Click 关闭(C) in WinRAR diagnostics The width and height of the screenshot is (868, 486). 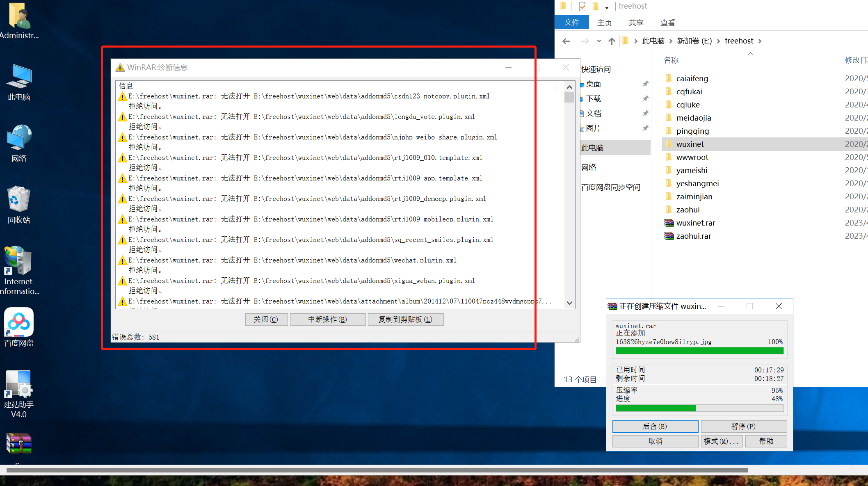[266, 319]
